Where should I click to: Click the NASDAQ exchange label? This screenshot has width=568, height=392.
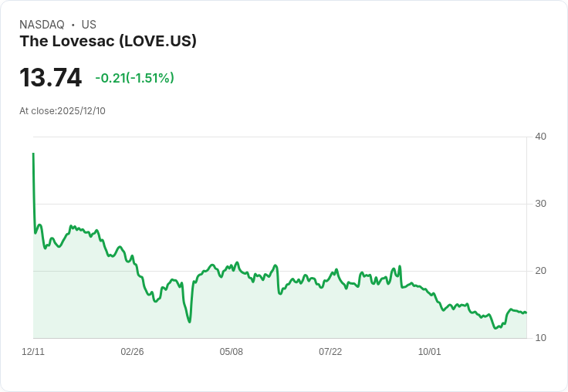[x=42, y=25]
